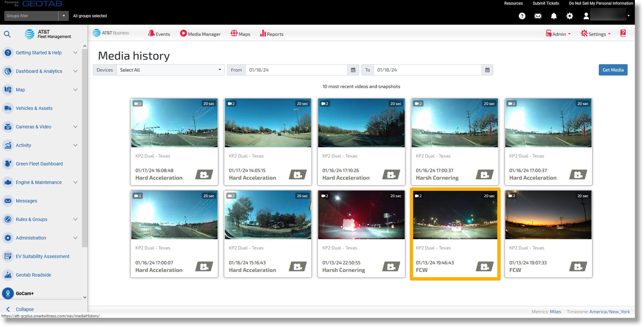Screen dimensions: 644x327
Task: Click Submit Tickets link
Action: [x=546, y=3]
